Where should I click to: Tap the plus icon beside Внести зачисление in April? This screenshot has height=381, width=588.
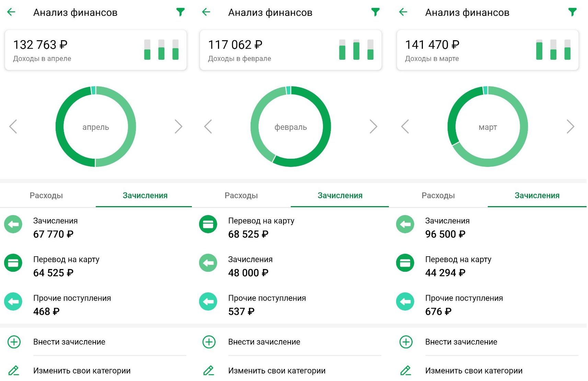point(14,342)
